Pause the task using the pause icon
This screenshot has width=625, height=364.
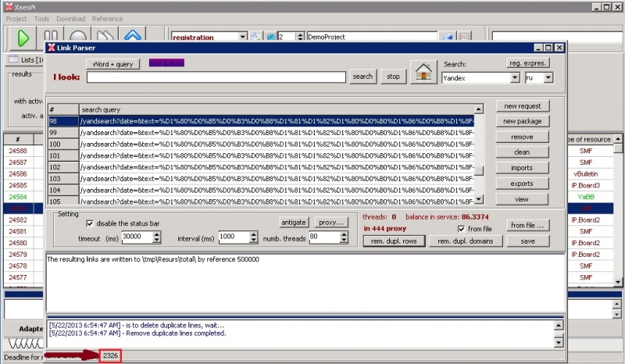(51, 36)
